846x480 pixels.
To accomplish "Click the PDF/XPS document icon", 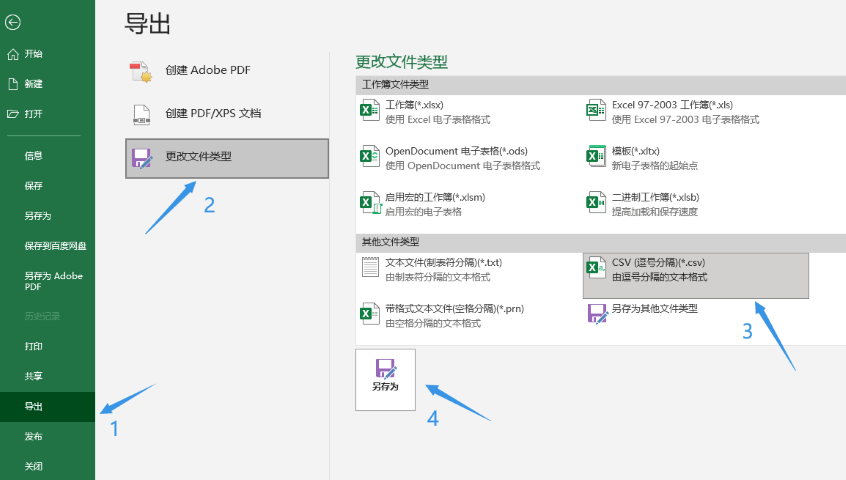I will pos(141,114).
